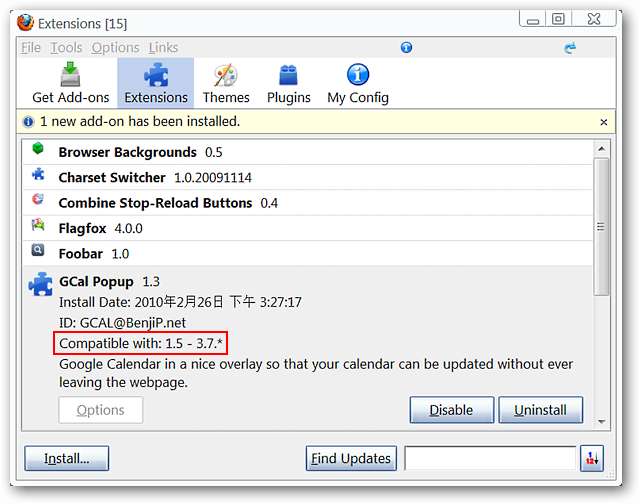Click the 1 new add-on installed message
Viewport: 640px width, 504px height.
tap(140, 121)
